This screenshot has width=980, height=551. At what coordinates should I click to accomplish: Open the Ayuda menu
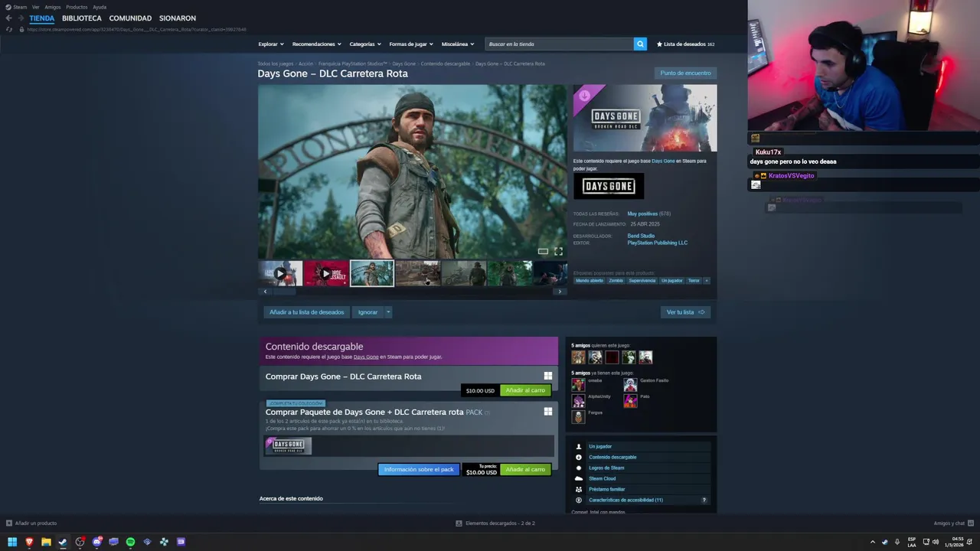pos(100,7)
